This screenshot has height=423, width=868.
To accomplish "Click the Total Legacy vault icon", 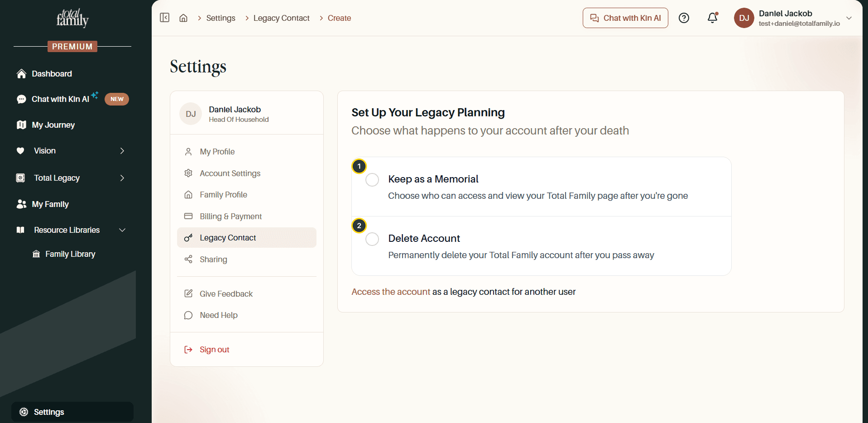I will (x=20, y=178).
